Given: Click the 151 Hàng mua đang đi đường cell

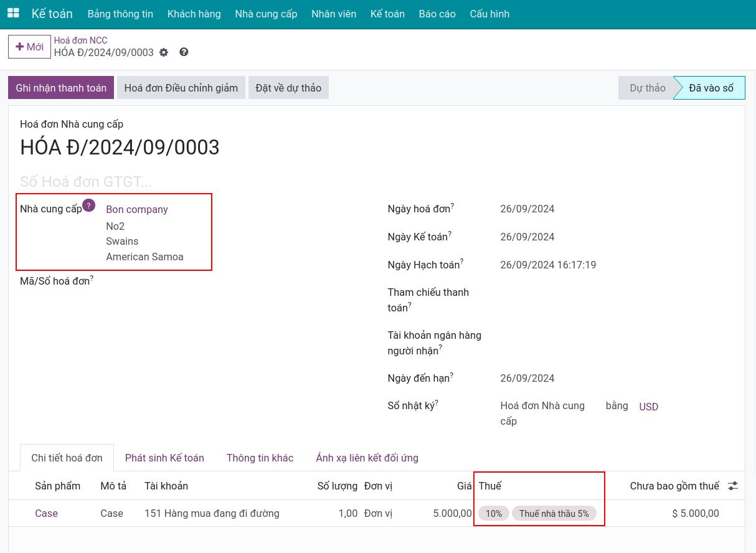Looking at the screenshot, I should coord(212,513).
